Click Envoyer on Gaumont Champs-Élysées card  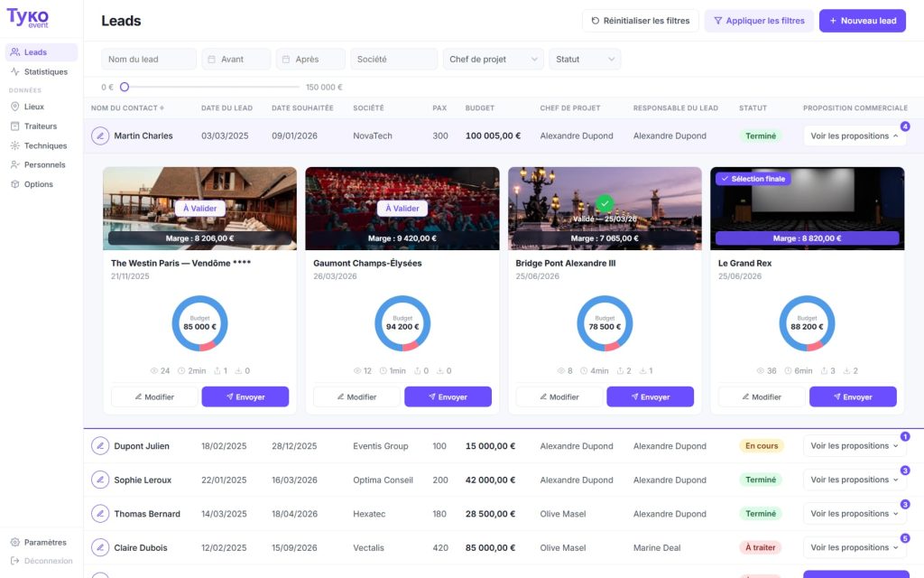click(448, 397)
